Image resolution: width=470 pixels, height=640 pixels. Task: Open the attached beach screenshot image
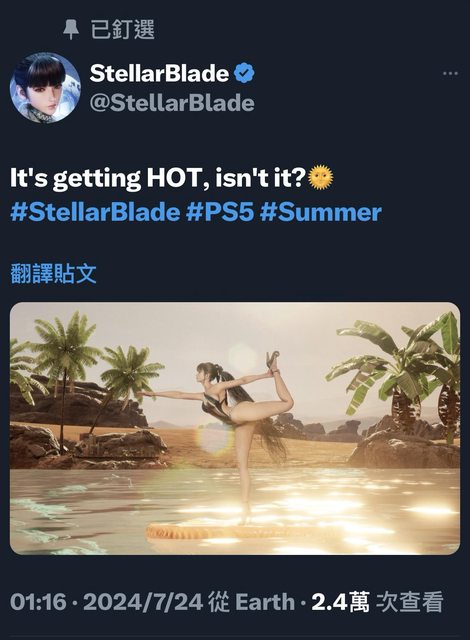click(x=235, y=428)
